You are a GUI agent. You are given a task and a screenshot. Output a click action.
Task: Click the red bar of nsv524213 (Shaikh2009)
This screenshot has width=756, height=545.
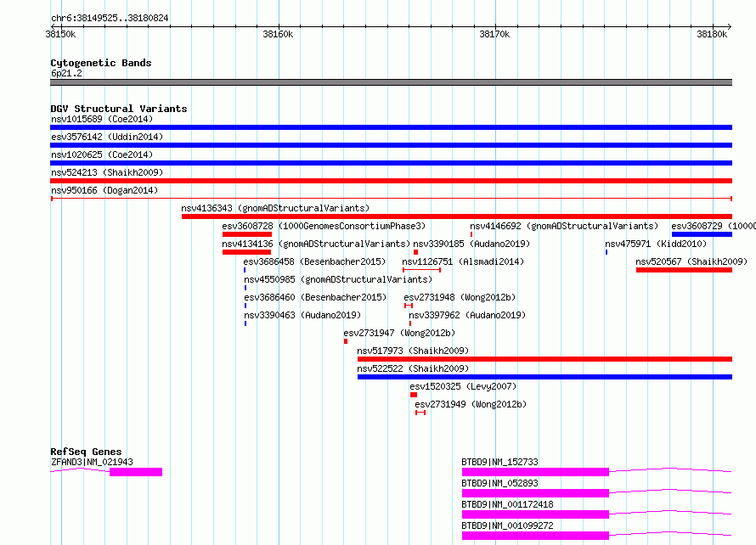[391, 181]
